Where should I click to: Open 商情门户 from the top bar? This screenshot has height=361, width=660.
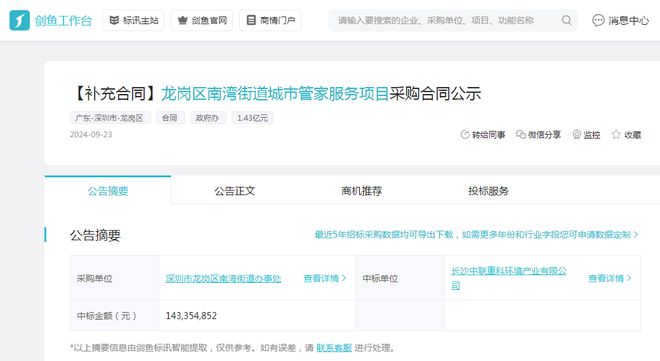[270, 20]
